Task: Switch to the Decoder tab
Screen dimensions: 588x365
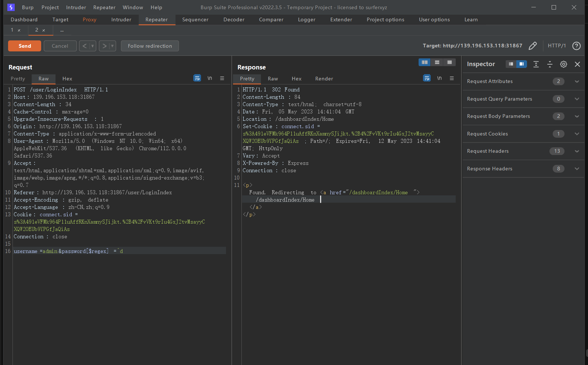Action: click(234, 19)
